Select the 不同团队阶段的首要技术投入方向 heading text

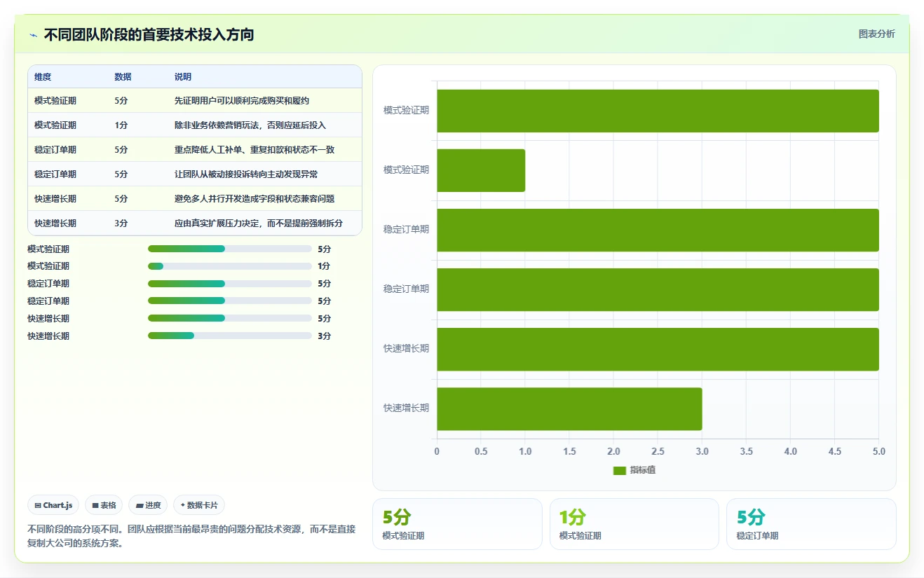click(149, 34)
